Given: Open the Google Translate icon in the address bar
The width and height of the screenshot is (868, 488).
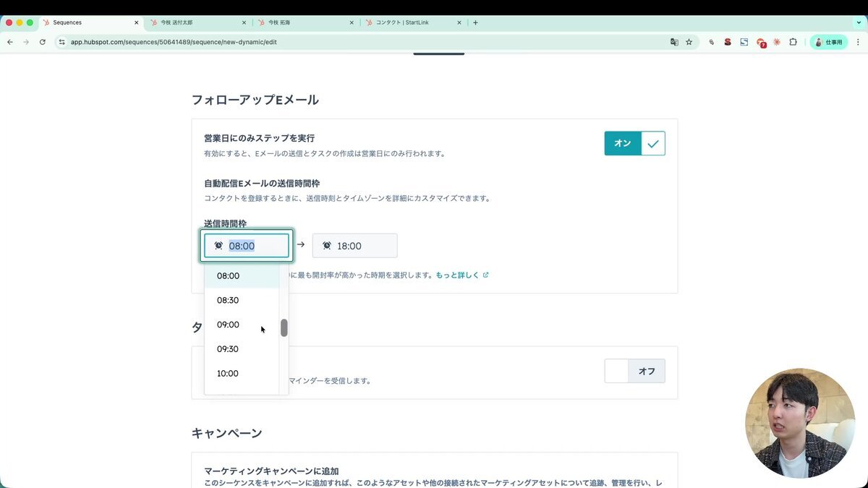Looking at the screenshot, I should point(673,42).
